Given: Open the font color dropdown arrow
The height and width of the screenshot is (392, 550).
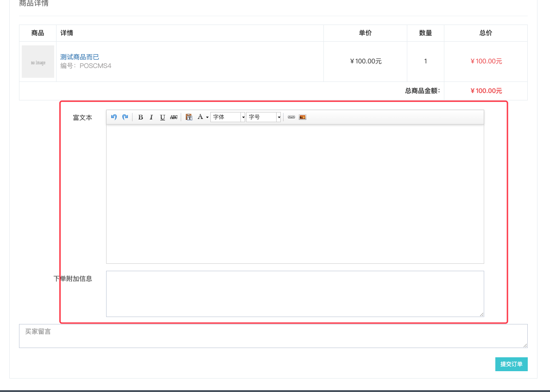Looking at the screenshot, I should tap(207, 118).
